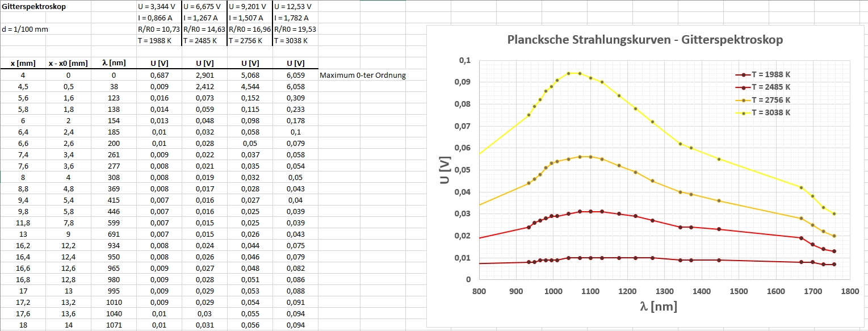Click the wavelength cell '934'

click(114, 245)
